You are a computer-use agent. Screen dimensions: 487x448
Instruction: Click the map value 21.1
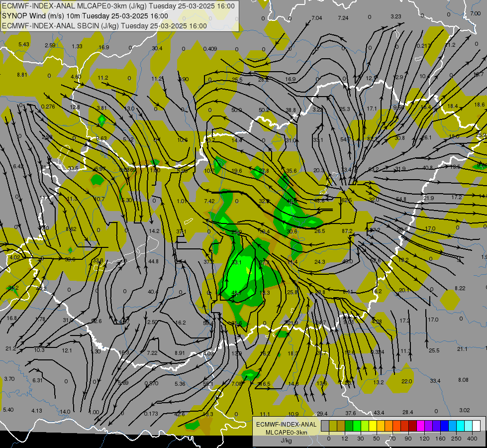point(462,349)
